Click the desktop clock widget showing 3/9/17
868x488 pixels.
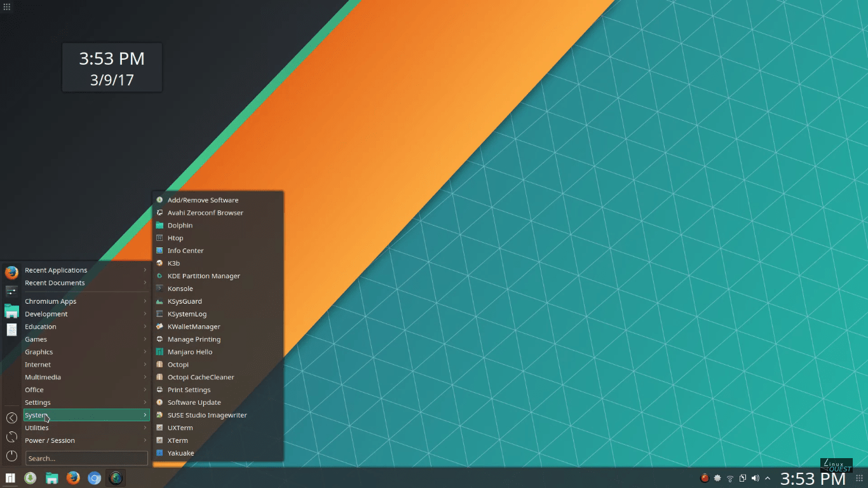(112, 68)
